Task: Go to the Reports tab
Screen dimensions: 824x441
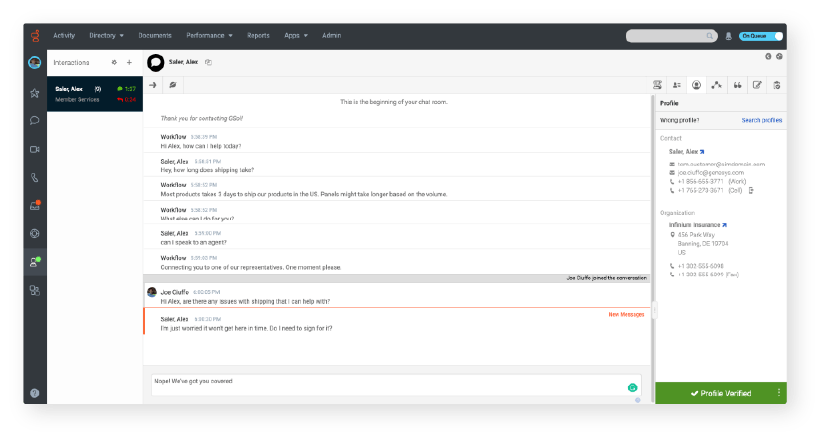Action: click(x=258, y=35)
